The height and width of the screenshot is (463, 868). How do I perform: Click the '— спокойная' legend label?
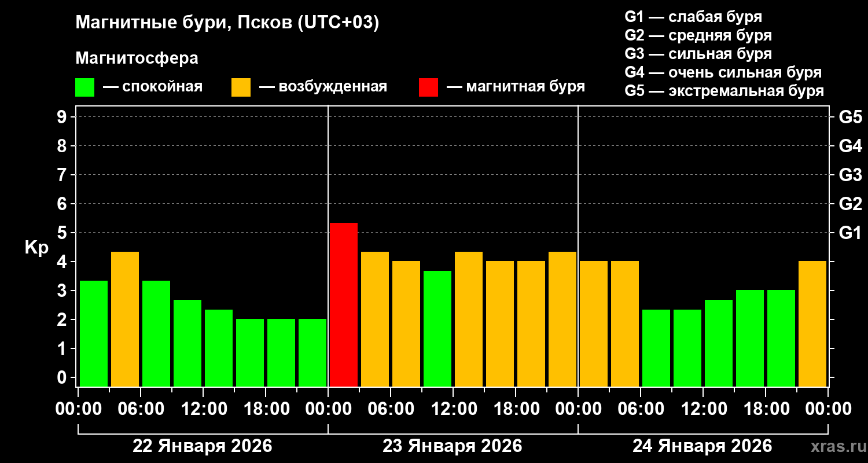tap(153, 87)
